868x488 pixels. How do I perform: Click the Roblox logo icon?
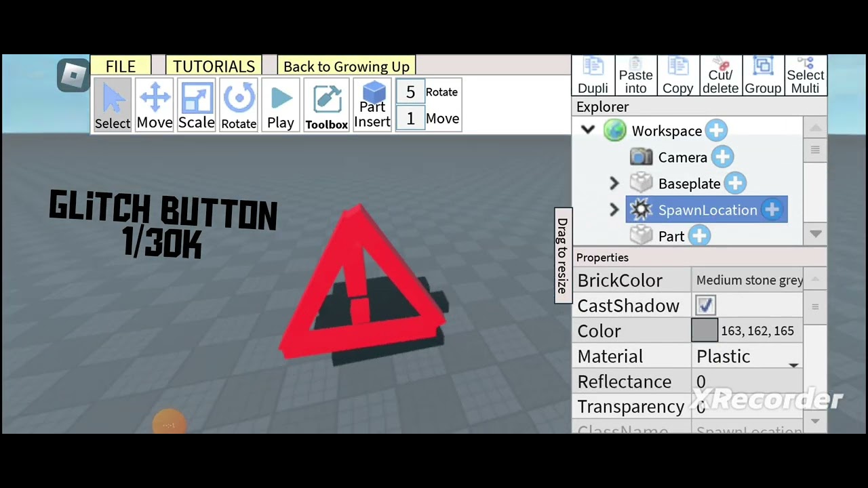pos(73,75)
